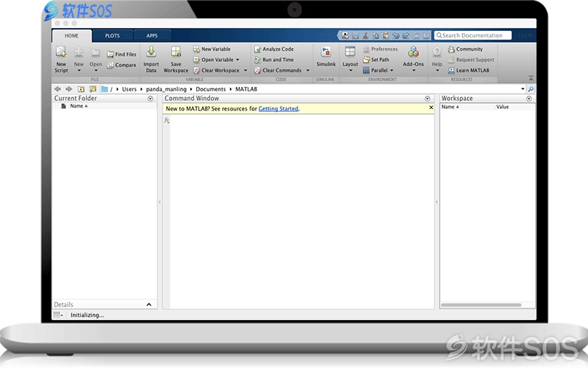Click Browse for folder icon

[93, 89]
